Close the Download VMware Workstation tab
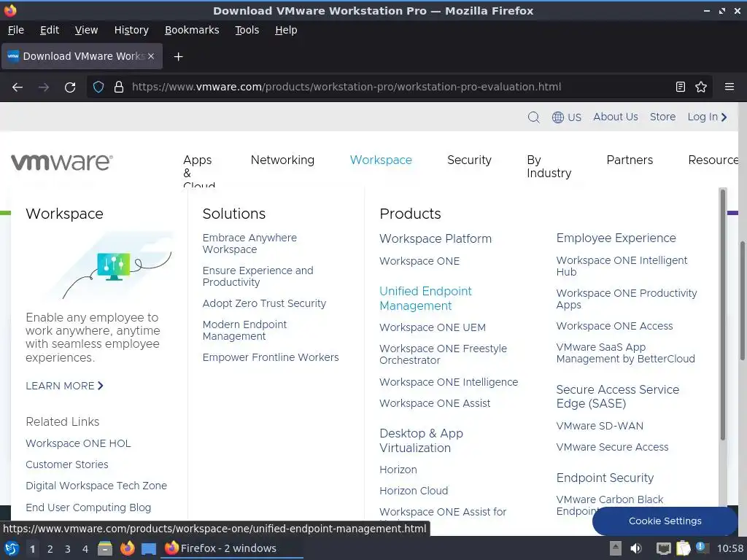747x560 pixels. coord(151,56)
